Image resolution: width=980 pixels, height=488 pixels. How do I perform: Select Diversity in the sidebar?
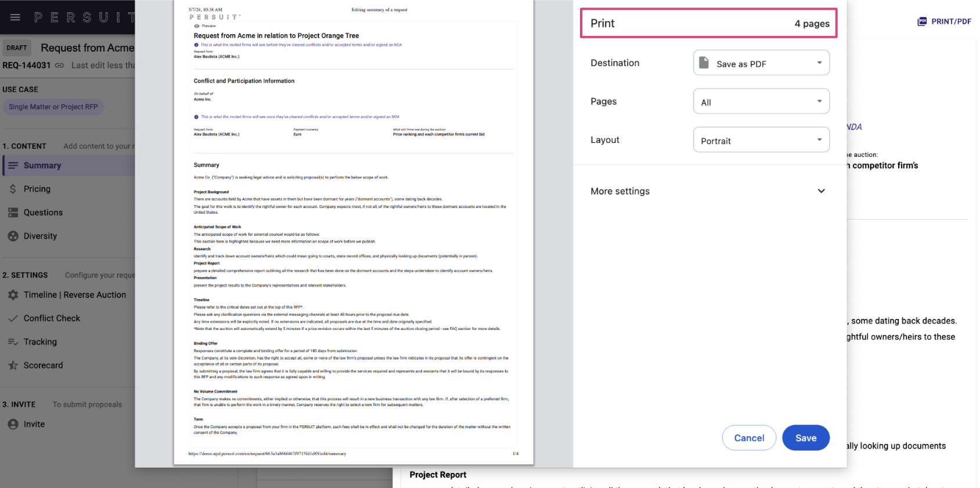pyautogui.click(x=40, y=236)
